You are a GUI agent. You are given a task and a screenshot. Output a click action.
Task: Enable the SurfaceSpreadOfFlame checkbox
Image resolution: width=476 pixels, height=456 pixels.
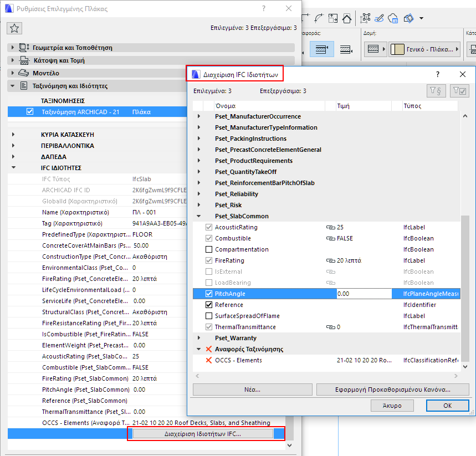(210, 316)
